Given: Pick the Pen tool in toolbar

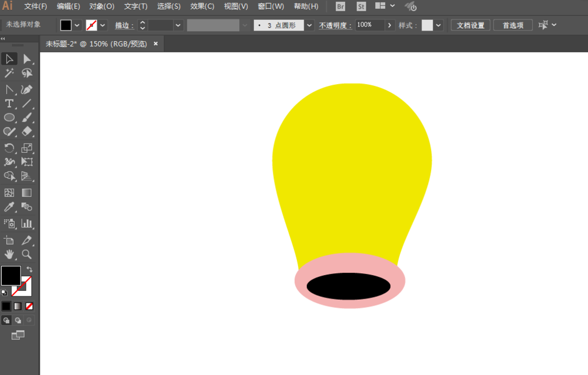Looking at the screenshot, I should pyautogui.click(x=27, y=89).
